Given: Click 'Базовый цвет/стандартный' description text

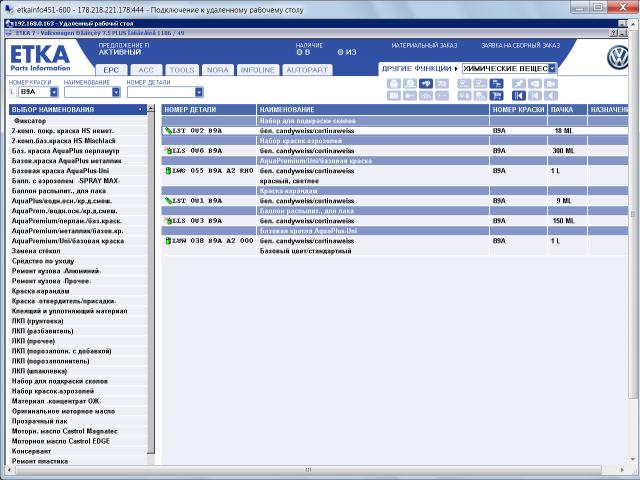Looking at the screenshot, I should pos(306,251).
